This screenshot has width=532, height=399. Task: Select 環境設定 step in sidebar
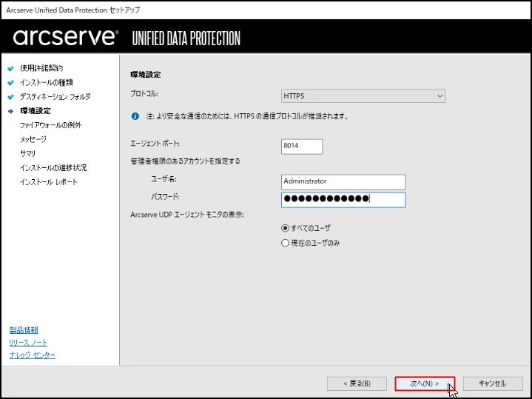36,111
